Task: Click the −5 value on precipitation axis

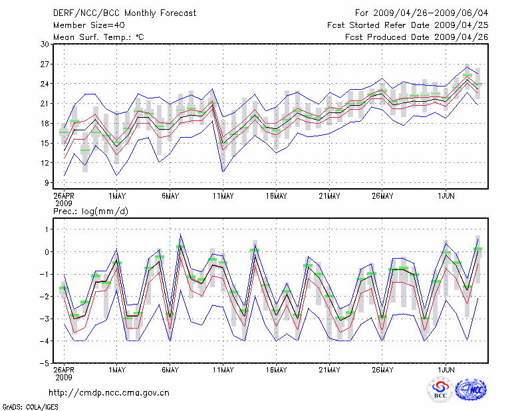Action: point(45,364)
